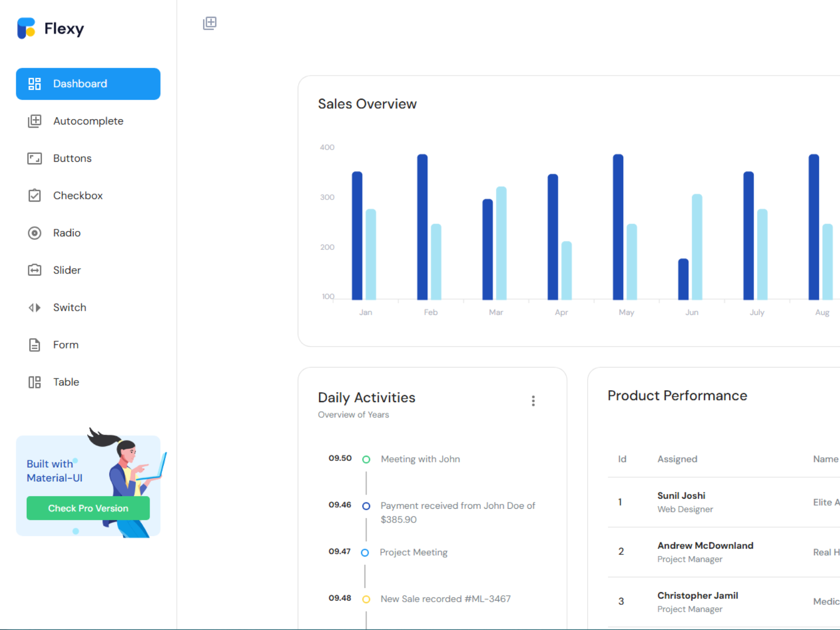Click the 'Assigned' column header
This screenshot has height=630, width=840.
coord(677,459)
